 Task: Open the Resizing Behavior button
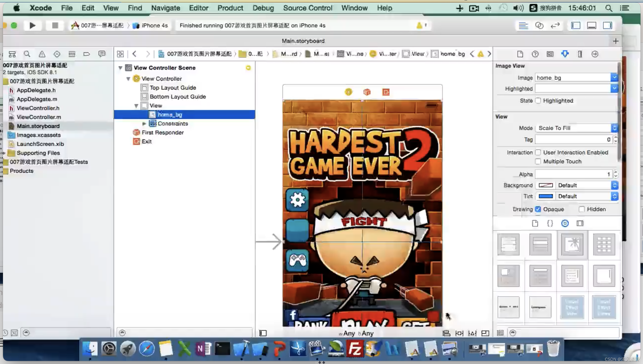(485, 333)
